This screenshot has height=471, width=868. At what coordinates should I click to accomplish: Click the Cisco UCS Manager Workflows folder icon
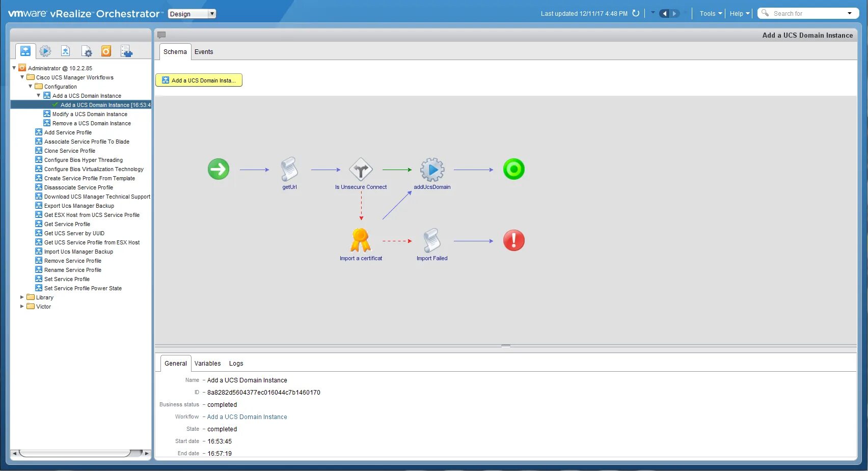coord(31,77)
